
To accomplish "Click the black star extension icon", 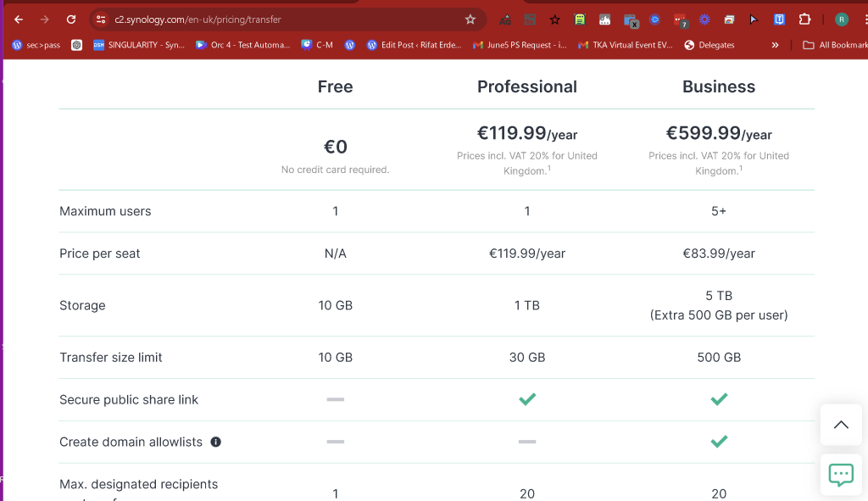I will click(x=554, y=20).
